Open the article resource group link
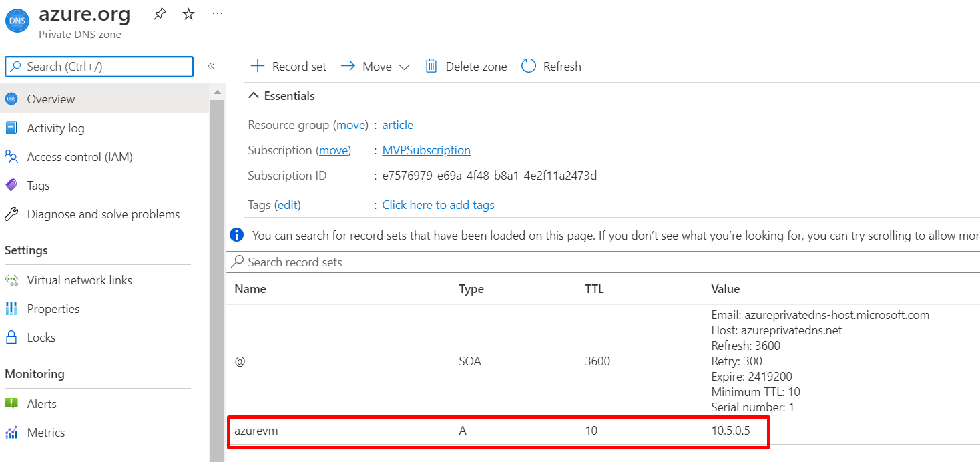The width and height of the screenshot is (980, 462). (397, 125)
